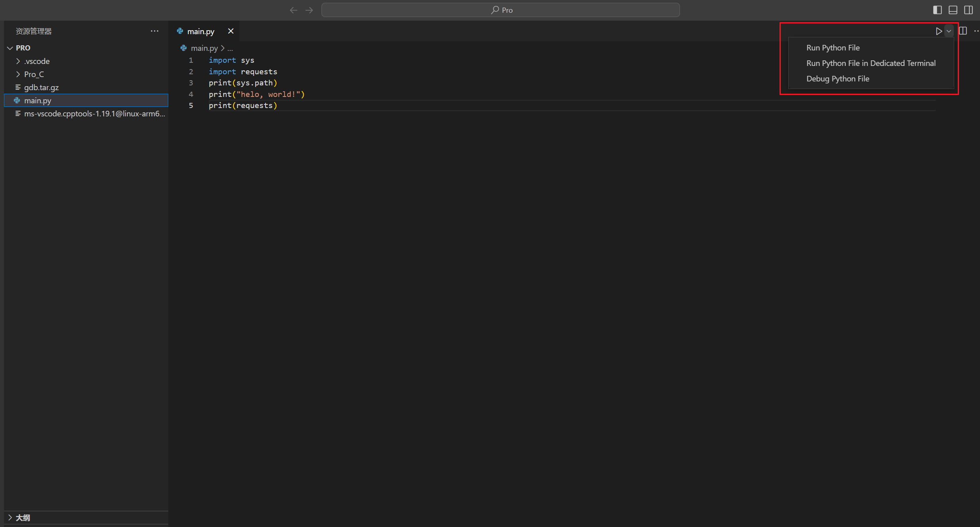Open editor more actions ellipsis
Screen dimensions: 980x527
(x=976, y=31)
